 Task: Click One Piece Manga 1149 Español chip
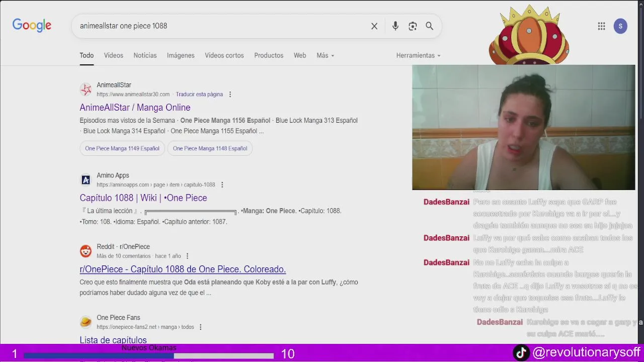pos(122,148)
